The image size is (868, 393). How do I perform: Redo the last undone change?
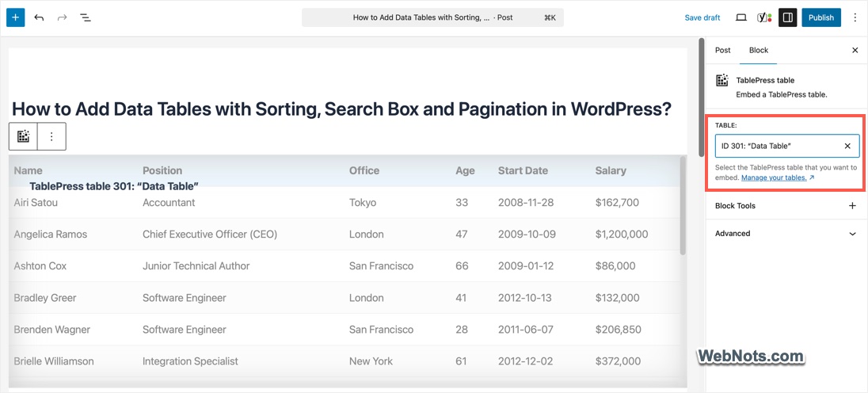[x=62, y=17]
